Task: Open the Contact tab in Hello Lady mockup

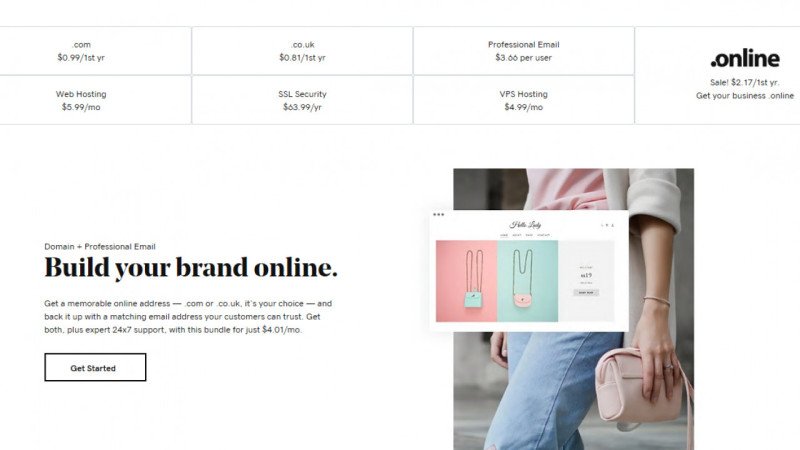Action: point(544,235)
